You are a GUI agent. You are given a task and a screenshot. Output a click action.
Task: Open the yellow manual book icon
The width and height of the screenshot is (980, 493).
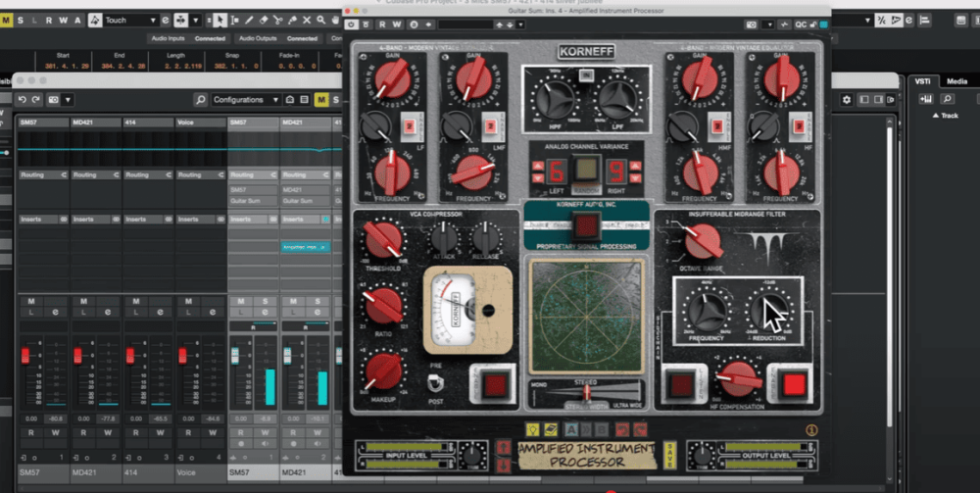[x=551, y=429]
